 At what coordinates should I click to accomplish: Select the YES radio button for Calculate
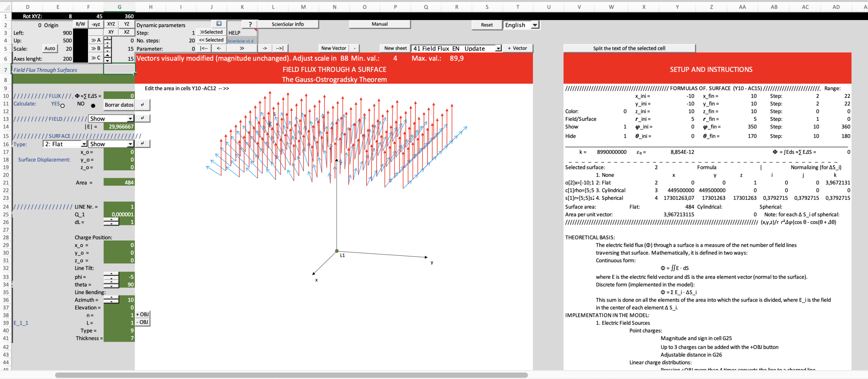62,106
